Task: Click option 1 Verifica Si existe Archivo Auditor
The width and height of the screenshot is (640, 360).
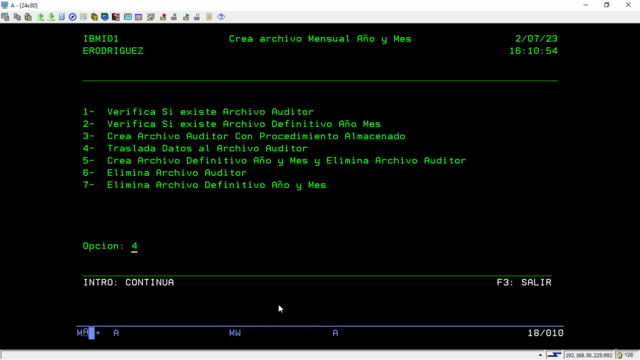Action: click(x=198, y=112)
